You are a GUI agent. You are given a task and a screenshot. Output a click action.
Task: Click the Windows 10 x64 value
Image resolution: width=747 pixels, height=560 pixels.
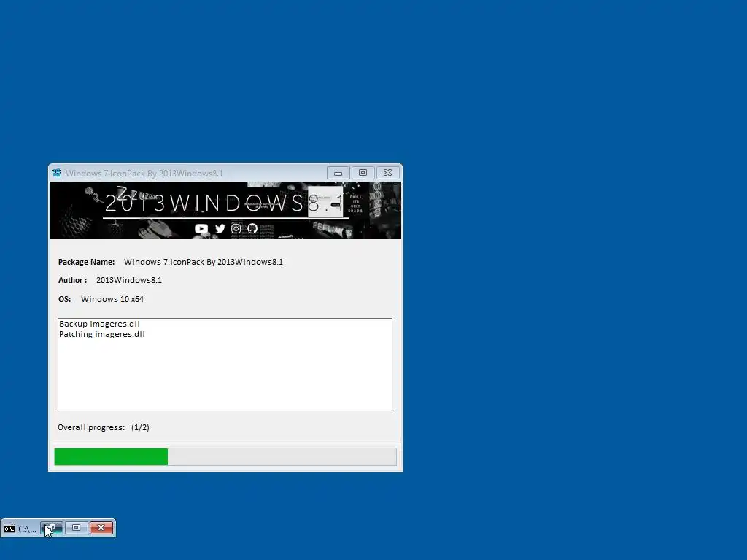(112, 299)
